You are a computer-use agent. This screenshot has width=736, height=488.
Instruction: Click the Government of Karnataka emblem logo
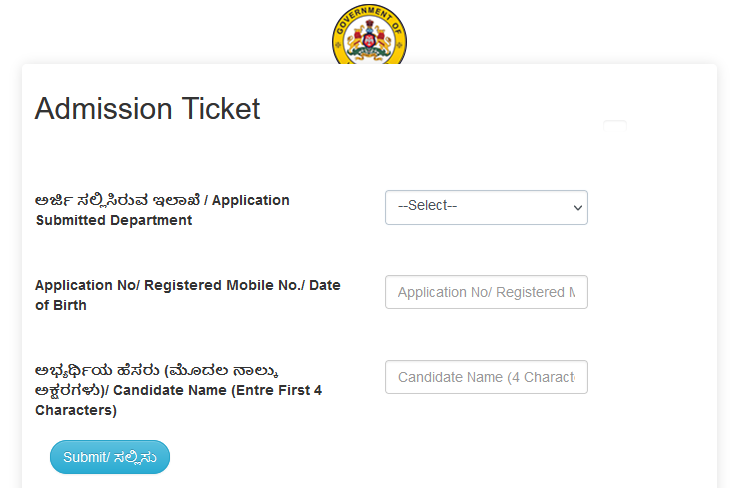[x=369, y=37]
